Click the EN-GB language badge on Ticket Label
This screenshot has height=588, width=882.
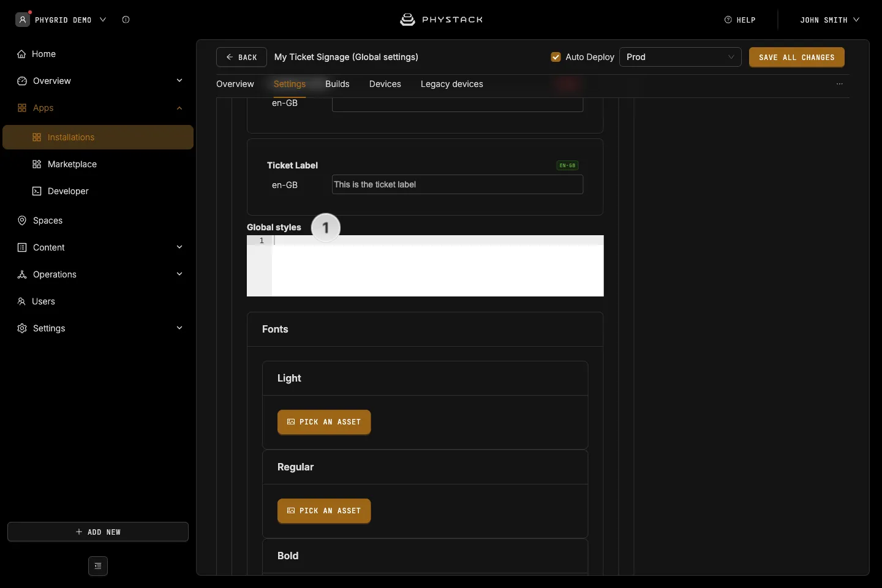click(568, 165)
